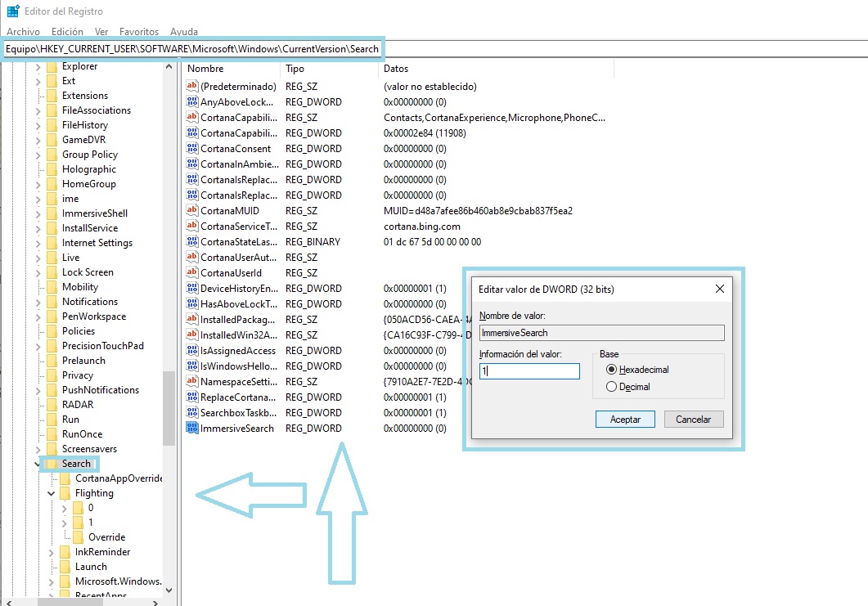Click the NamespaceSetti... string icon
This screenshot has height=606, width=868.
point(192,381)
